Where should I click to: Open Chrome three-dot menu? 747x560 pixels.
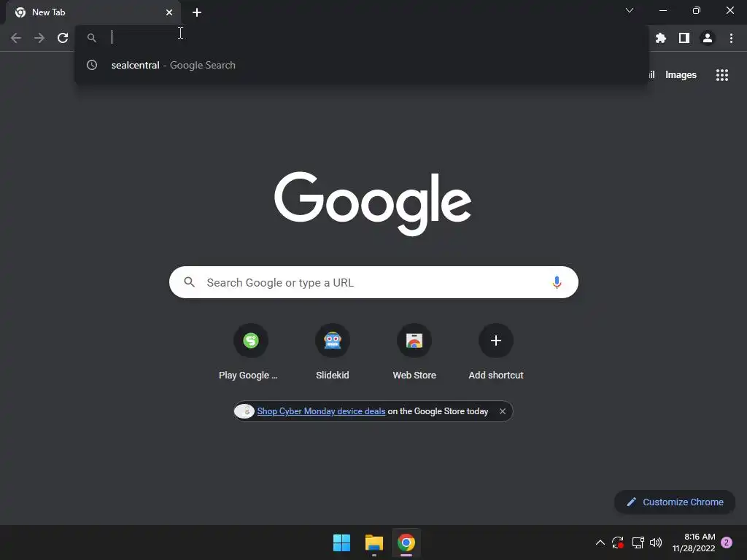click(731, 38)
